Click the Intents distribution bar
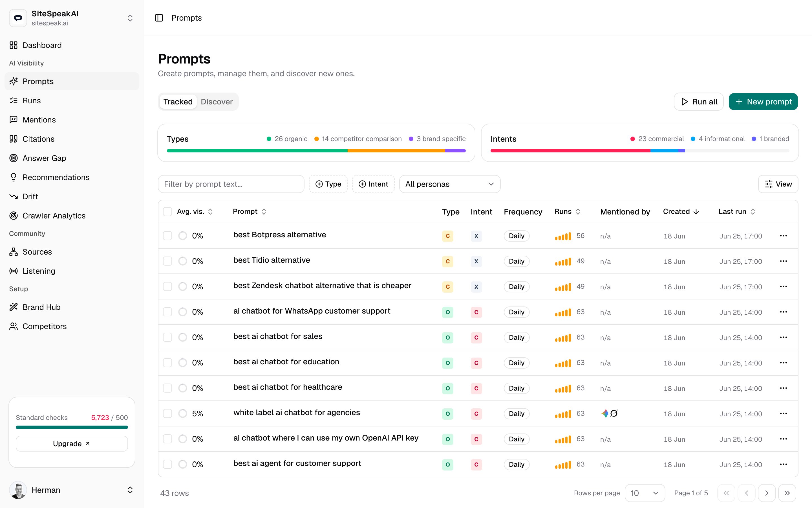Screen dimensions: 812x508 point(640,151)
